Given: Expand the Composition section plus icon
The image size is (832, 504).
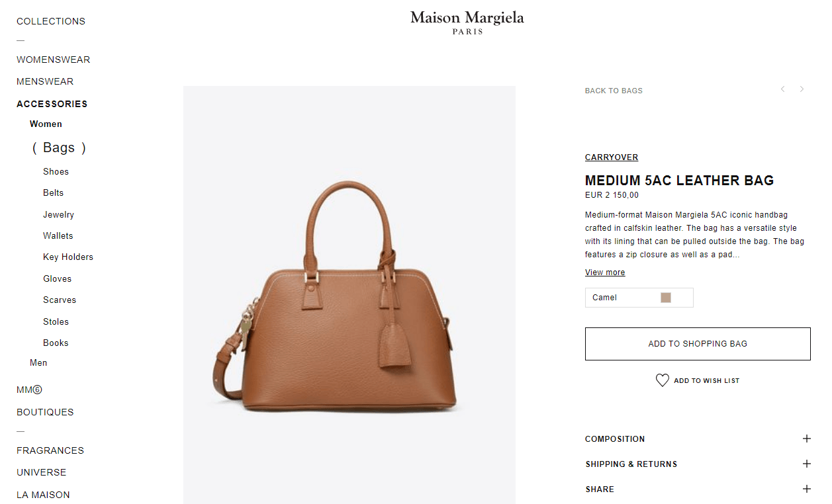Looking at the screenshot, I should pos(806,439).
